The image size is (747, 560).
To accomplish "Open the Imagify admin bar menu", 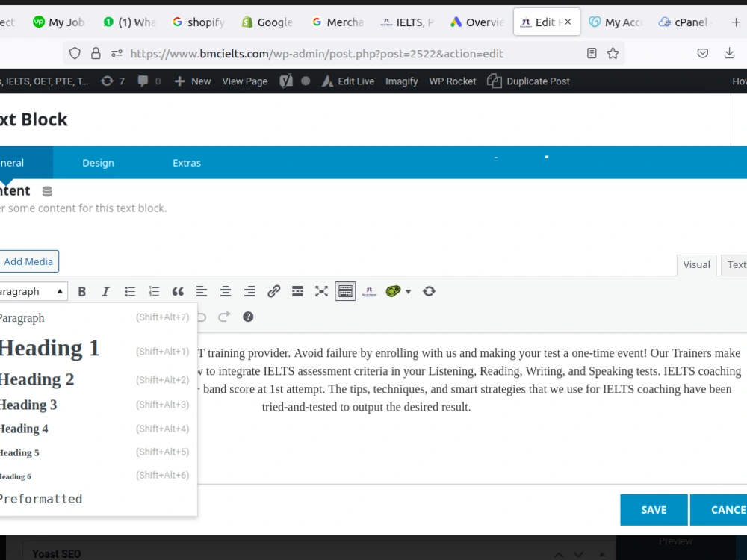I will tap(402, 81).
